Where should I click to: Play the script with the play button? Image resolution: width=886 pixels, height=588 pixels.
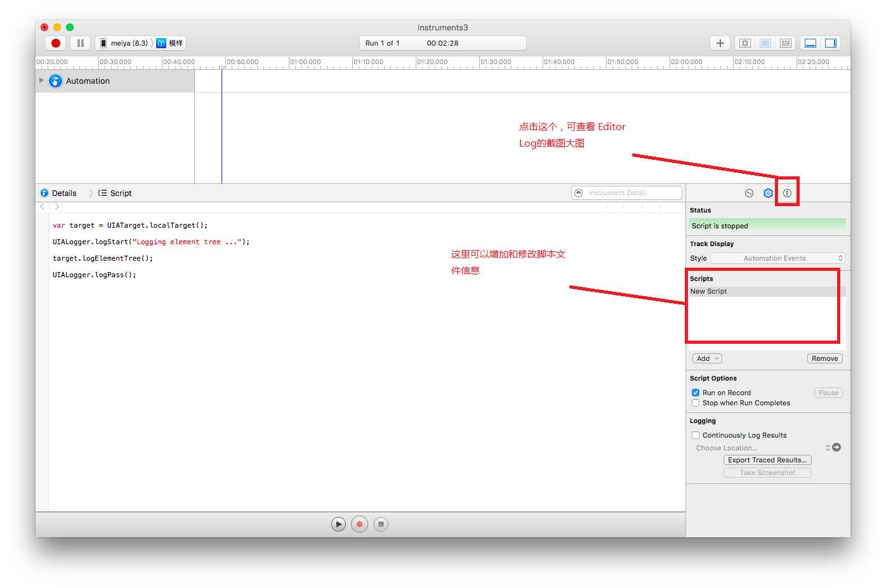(x=338, y=524)
